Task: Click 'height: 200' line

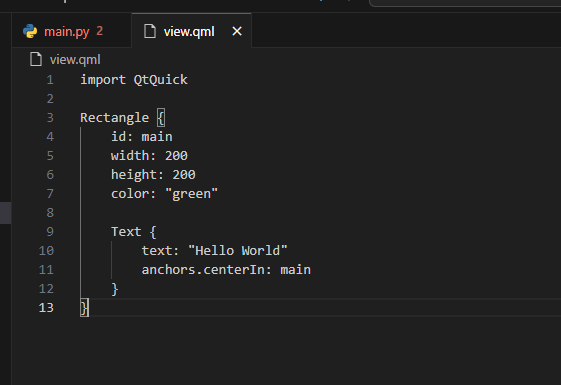Action: (x=153, y=175)
